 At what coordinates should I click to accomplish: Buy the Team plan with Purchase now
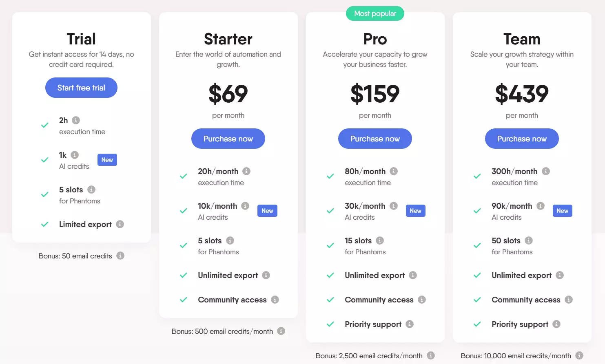click(x=522, y=139)
